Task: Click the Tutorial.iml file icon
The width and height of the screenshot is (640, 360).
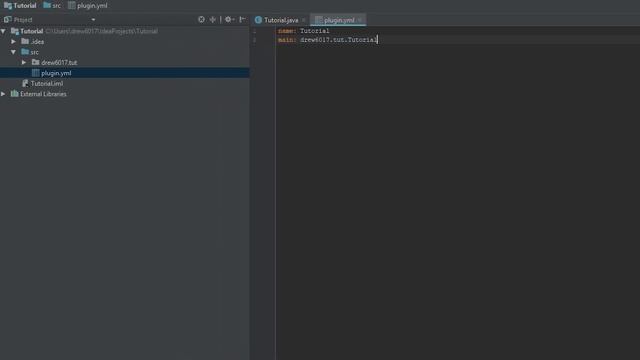Action: (25, 83)
